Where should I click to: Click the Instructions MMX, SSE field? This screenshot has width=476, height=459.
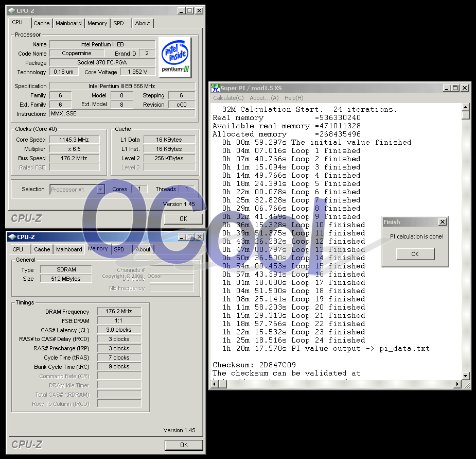[x=122, y=113]
